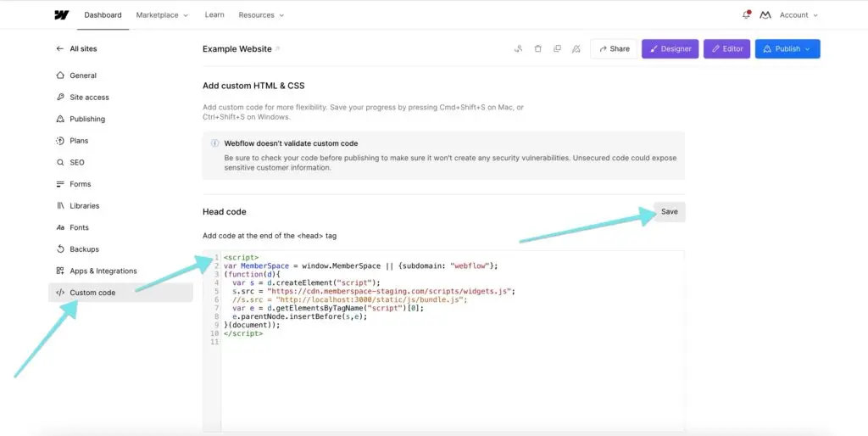The width and height of the screenshot is (868, 436).
Task: Click the Apps & Integrations icon
Action: coord(60,271)
